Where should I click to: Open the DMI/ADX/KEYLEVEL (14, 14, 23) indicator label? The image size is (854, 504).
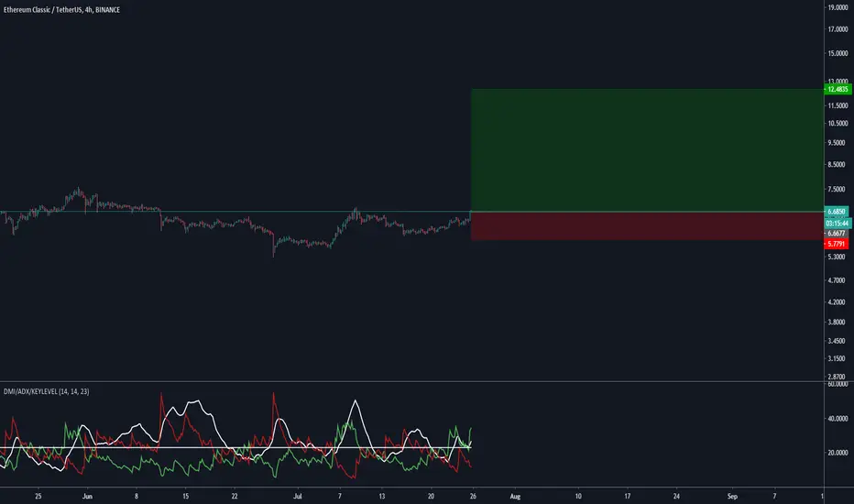(47, 391)
